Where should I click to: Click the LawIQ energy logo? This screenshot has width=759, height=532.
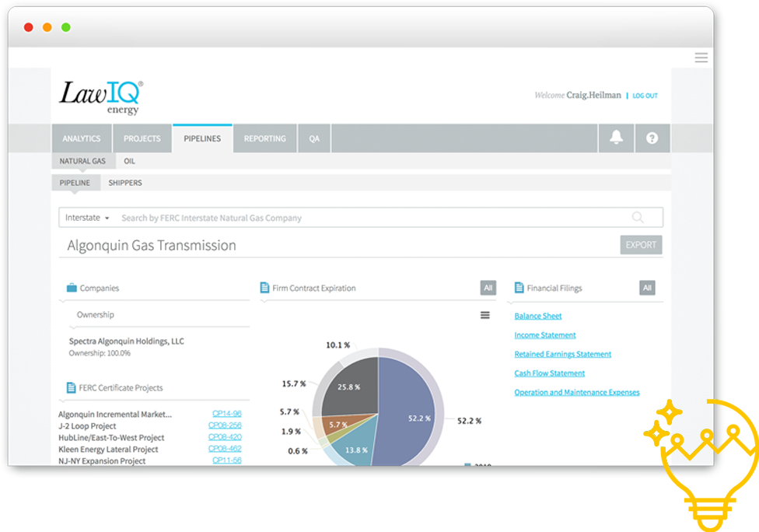tap(101, 96)
